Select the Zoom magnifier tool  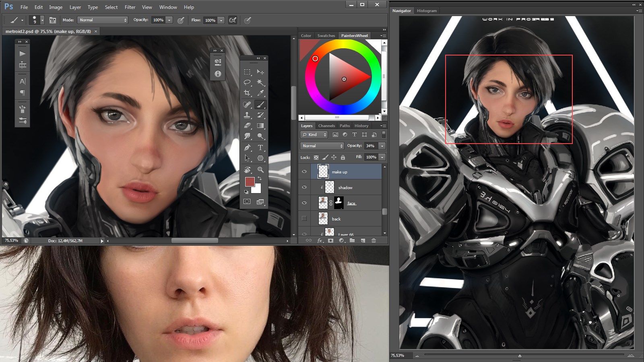(260, 170)
